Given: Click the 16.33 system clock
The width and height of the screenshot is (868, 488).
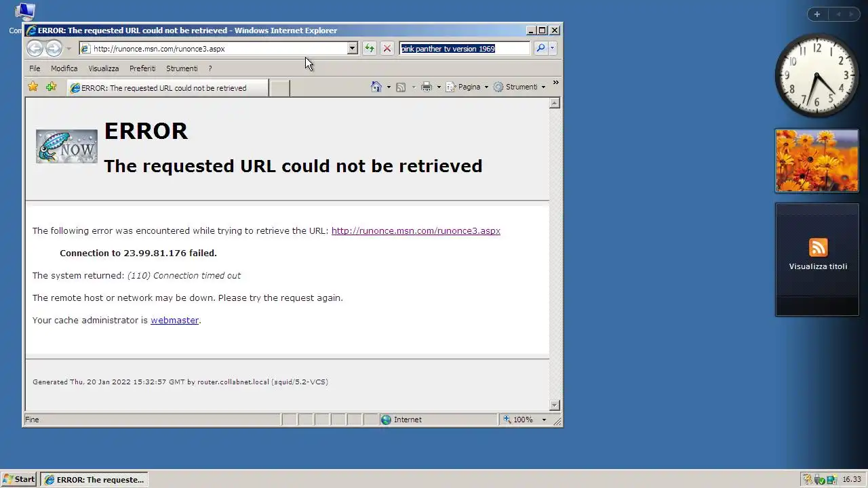Looking at the screenshot, I should pyautogui.click(x=852, y=479).
